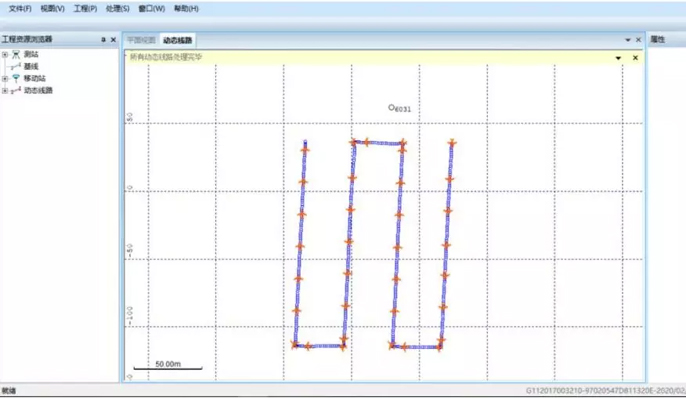
Task: Dismiss the yellow 所有动态线路处理完毕 notification bar
Action: tap(635, 58)
